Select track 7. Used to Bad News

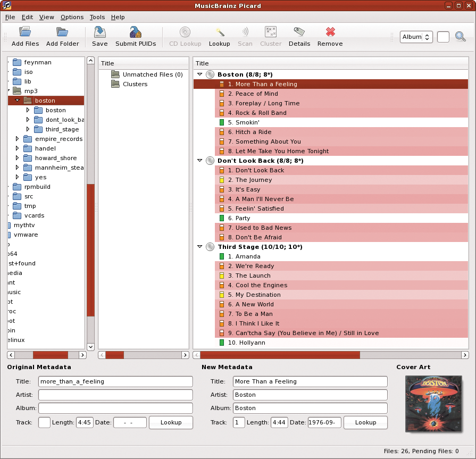tap(341, 228)
